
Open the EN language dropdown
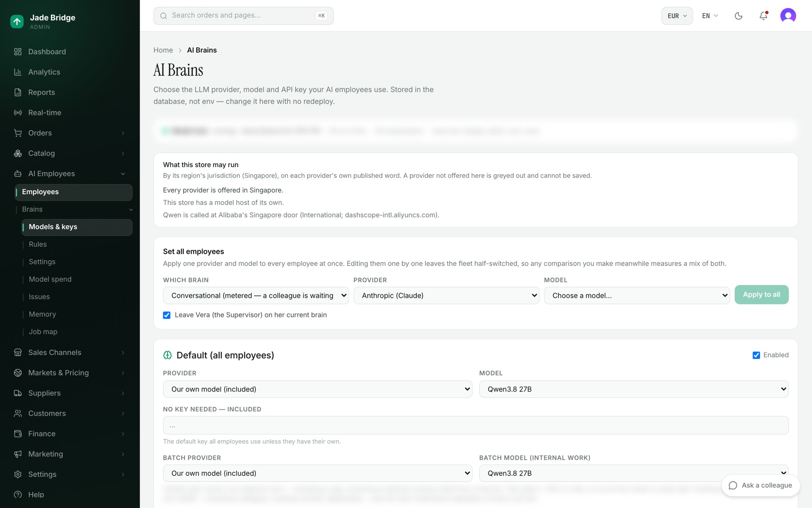(710, 16)
